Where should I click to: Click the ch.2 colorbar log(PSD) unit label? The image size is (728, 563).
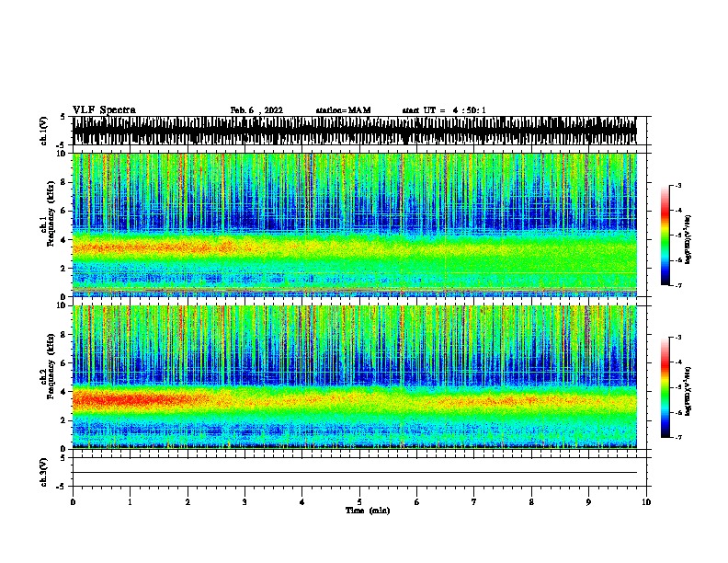click(688, 391)
